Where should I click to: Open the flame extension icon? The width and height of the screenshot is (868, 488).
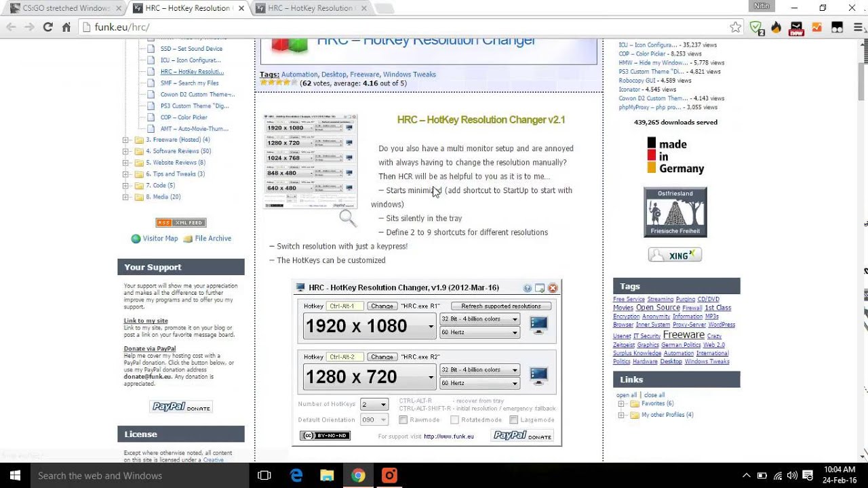click(776, 27)
